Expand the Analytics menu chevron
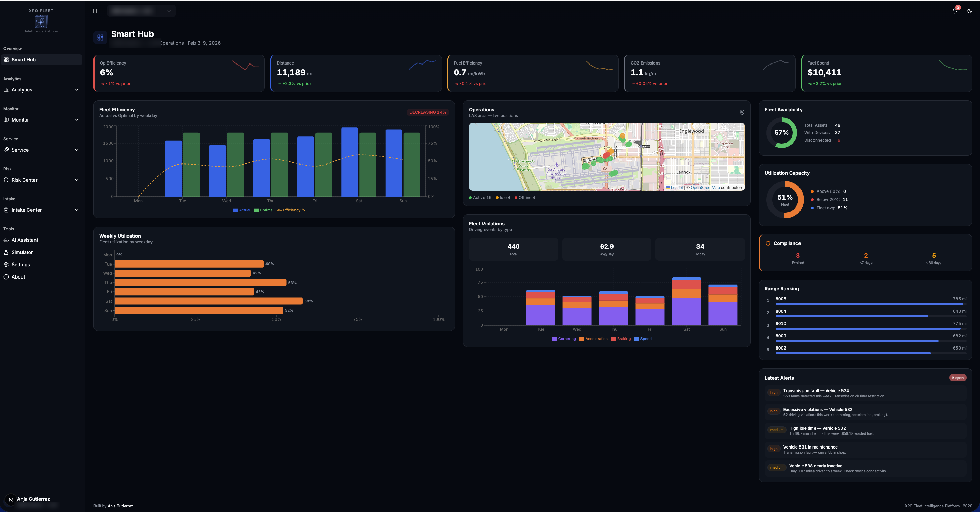 point(77,90)
